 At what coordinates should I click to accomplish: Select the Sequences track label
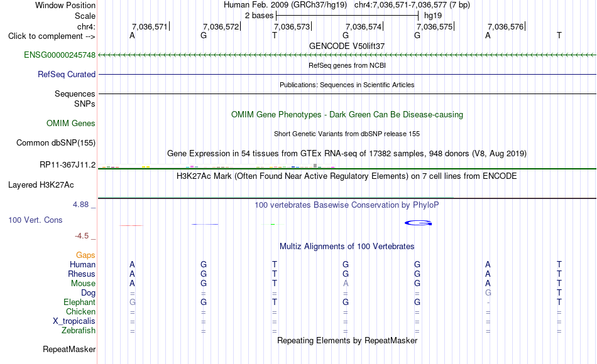coord(75,94)
